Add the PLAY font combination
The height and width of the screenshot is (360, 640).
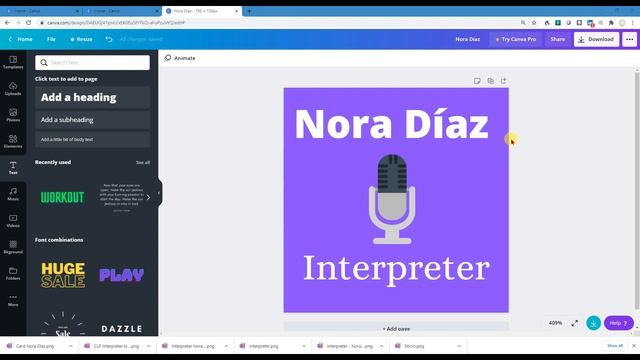click(122, 275)
